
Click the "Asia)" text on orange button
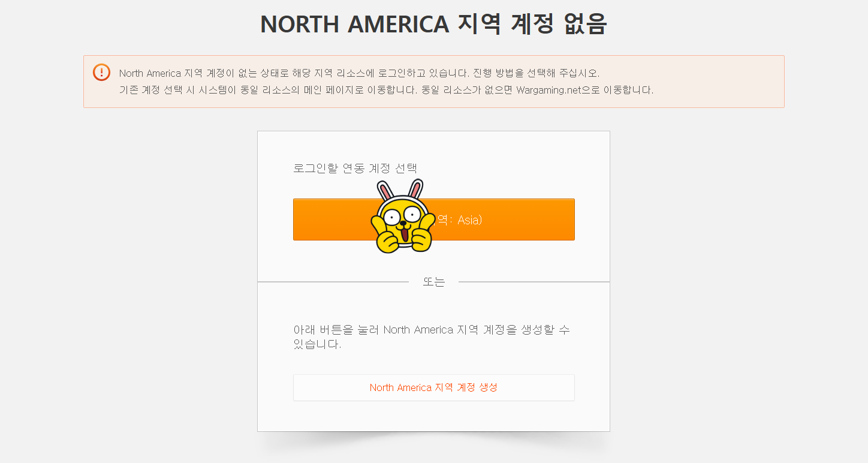(469, 220)
